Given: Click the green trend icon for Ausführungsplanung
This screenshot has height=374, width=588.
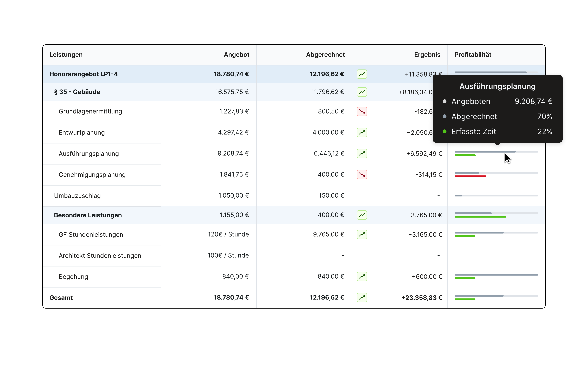Looking at the screenshot, I should pyautogui.click(x=362, y=153).
